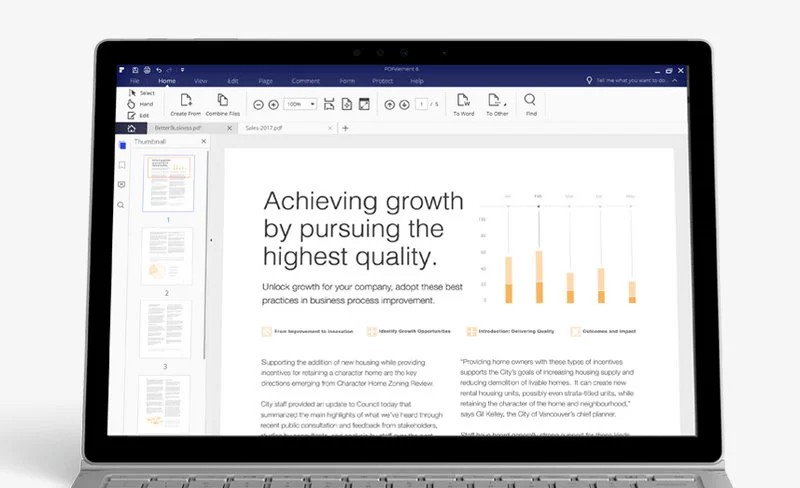This screenshot has height=488, width=800.
Task: Close the Thumbnail panel
Action: click(204, 142)
